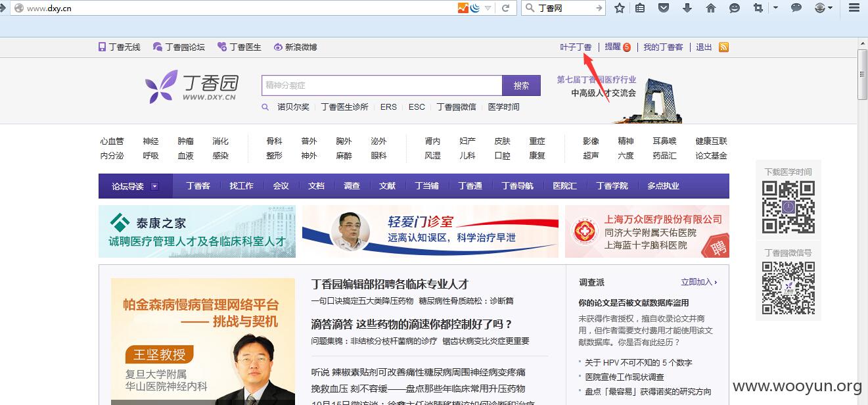This screenshot has height=405, width=868.
Task: Click the crop screenshot tool icon
Action: click(758, 8)
